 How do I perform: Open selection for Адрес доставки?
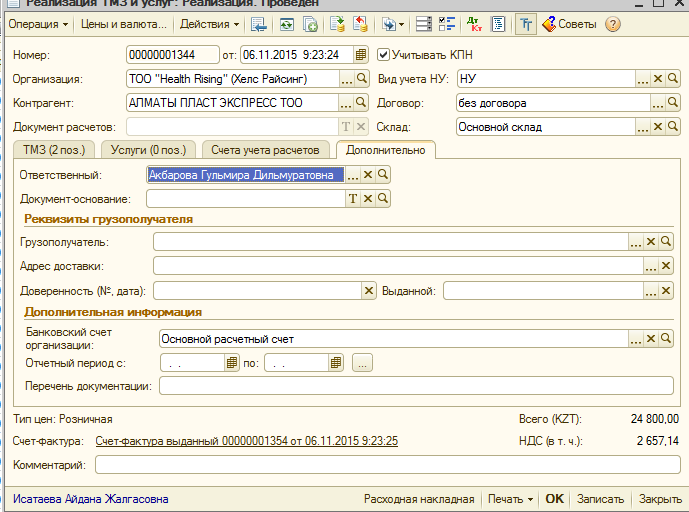pyautogui.click(x=651, y=266)
